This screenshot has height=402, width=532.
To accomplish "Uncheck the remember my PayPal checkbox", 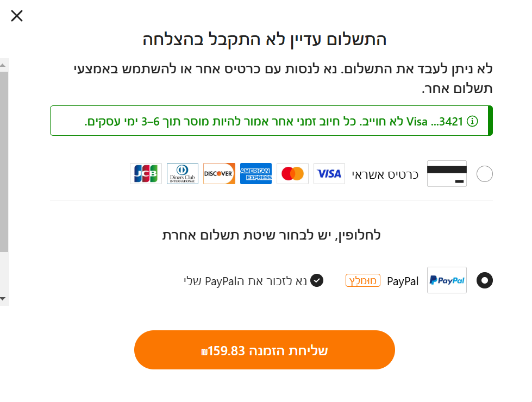I will click(x=317, y=280).
